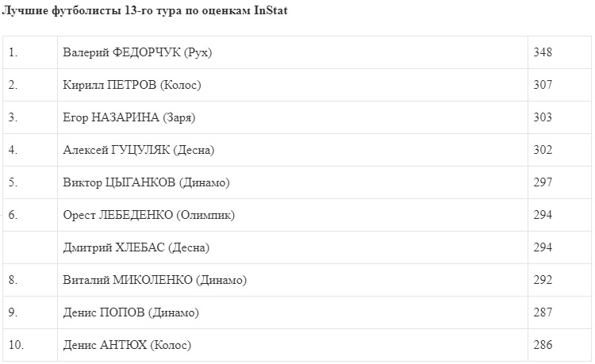
Task: Select the score 287
Action: [x=543, y=312]
